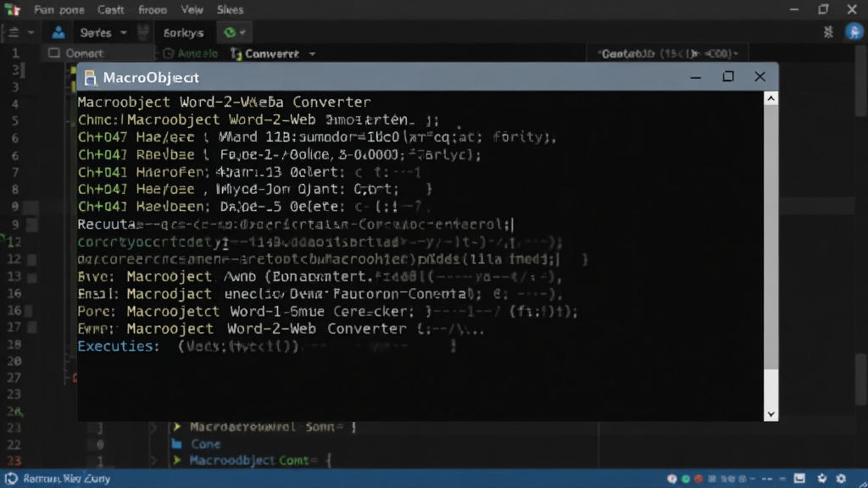Click the 'Ewme: Macrooject Word-2-Web Converter' line

(281, 330)
